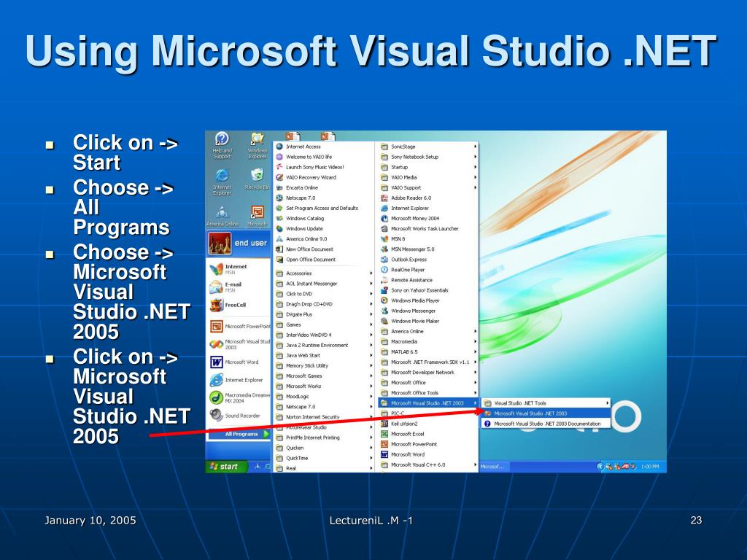747x560 pixels.
Task: Click the Microsoft taskbar window button
Action: click(x=494, y=467)
